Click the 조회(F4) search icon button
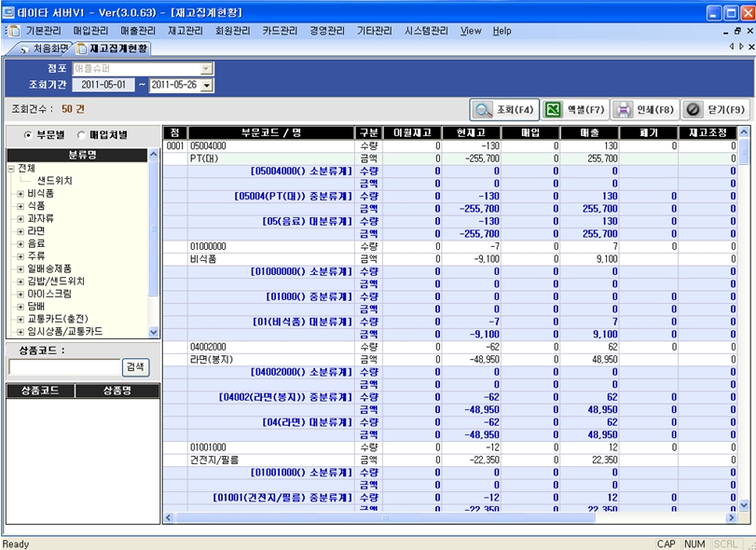This screenshot has width=756, height=550. 484,109
